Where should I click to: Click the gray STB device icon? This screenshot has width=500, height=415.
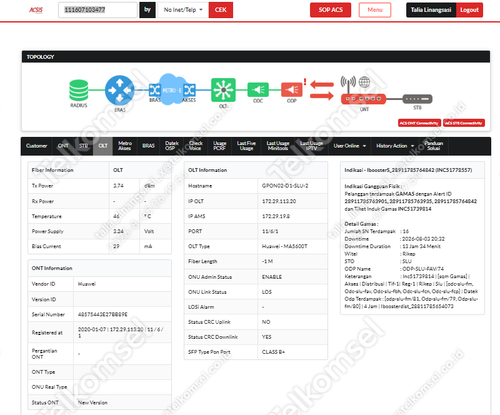[417, 99]
